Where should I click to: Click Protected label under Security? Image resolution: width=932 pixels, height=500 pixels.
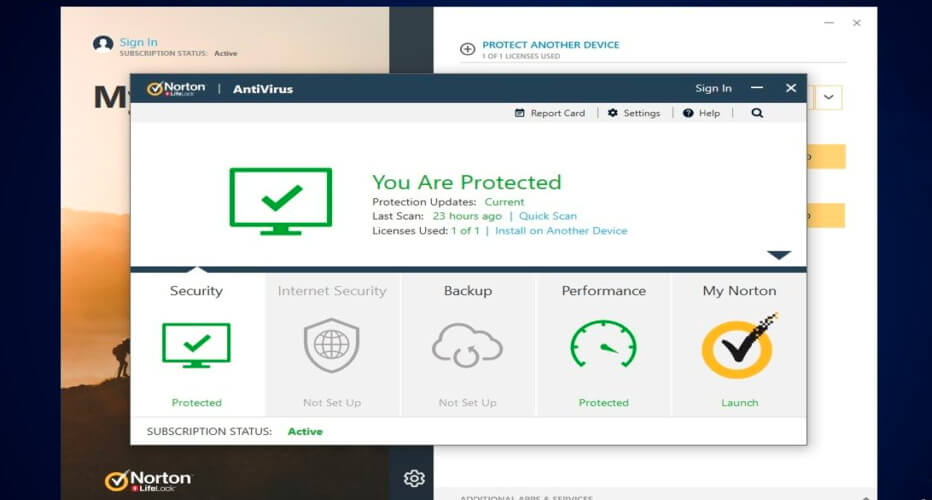click(196, 402)
